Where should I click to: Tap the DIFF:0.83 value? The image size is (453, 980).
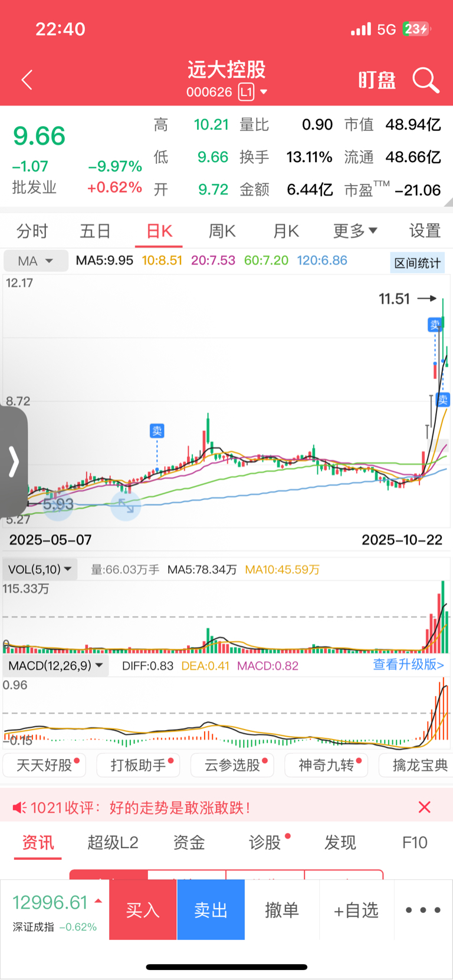148,666
